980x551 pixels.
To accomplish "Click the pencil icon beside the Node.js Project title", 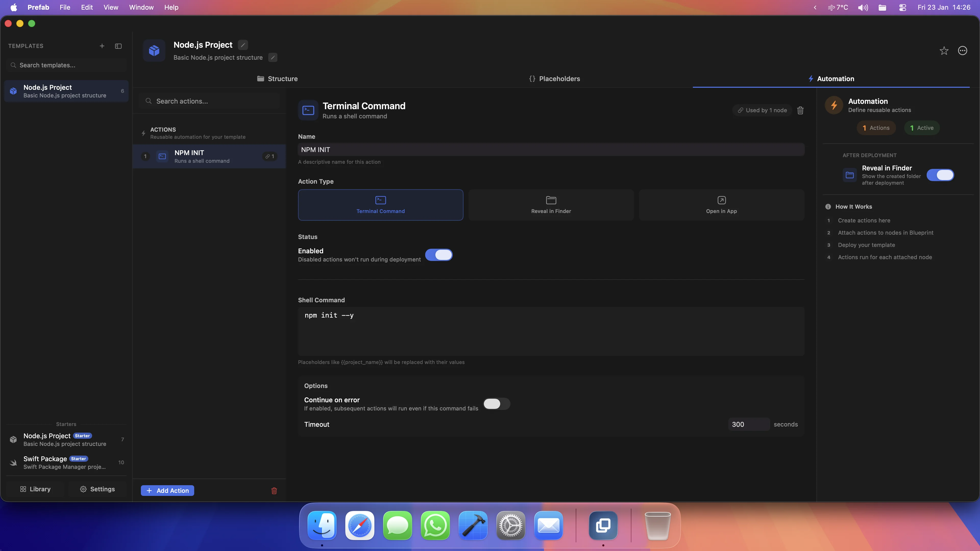I will coord(243,45).
